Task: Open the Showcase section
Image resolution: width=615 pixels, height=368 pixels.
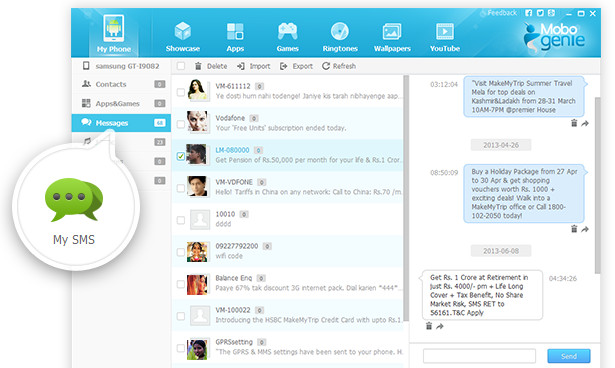Action: (183, 37)
